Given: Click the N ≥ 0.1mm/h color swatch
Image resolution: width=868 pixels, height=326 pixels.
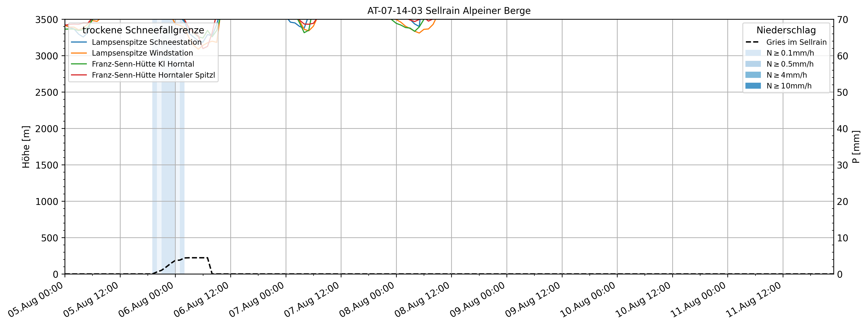Looking at the screenshot, I should pos(753,53).
